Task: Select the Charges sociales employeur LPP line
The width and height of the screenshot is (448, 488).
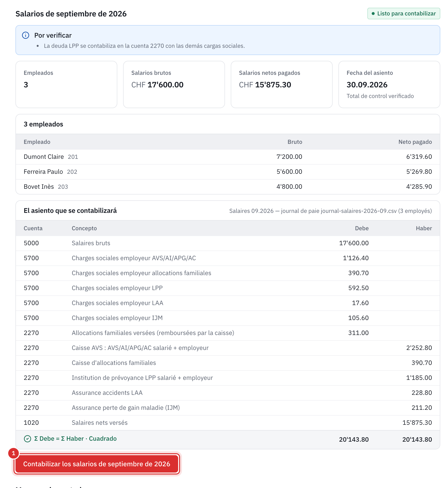Action: point(228,288)
